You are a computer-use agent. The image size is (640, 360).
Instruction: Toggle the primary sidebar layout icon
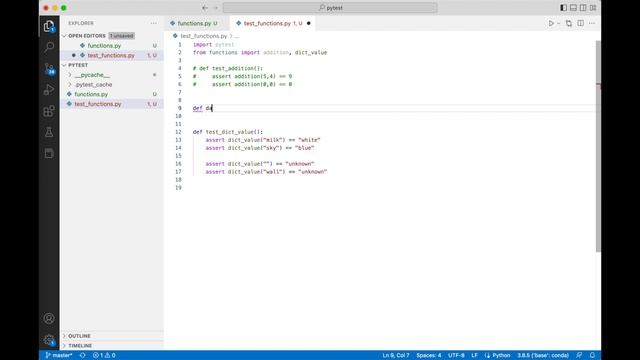563,8
